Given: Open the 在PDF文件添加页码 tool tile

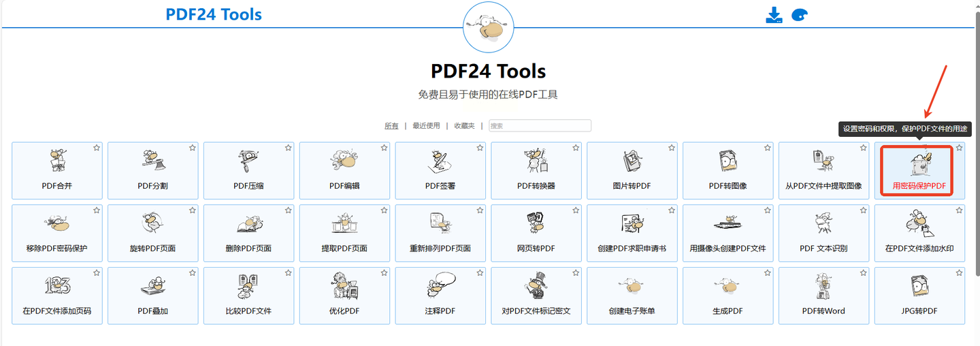Looking at the screenshot, I should click(57, 296).
